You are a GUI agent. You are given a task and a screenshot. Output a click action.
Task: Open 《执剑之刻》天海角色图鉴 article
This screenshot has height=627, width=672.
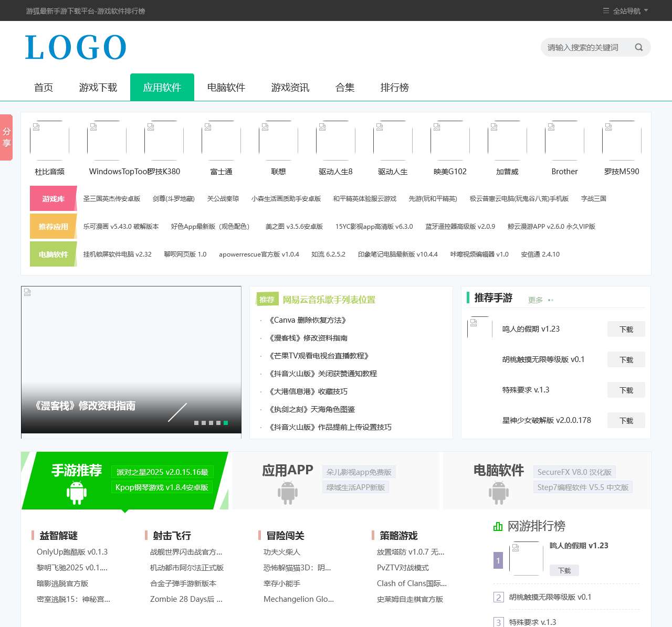point(312,409)
